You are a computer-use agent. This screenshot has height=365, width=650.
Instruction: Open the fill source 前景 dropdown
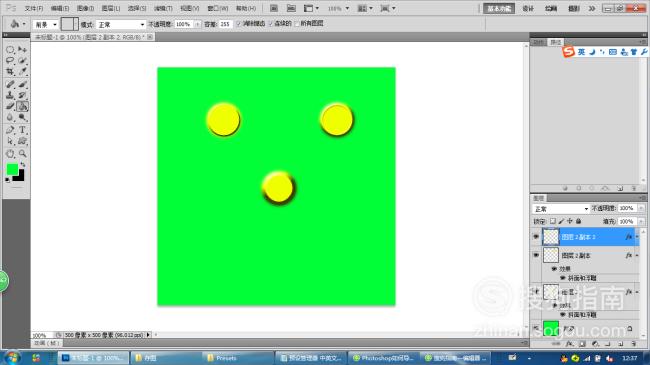[45, 24]
